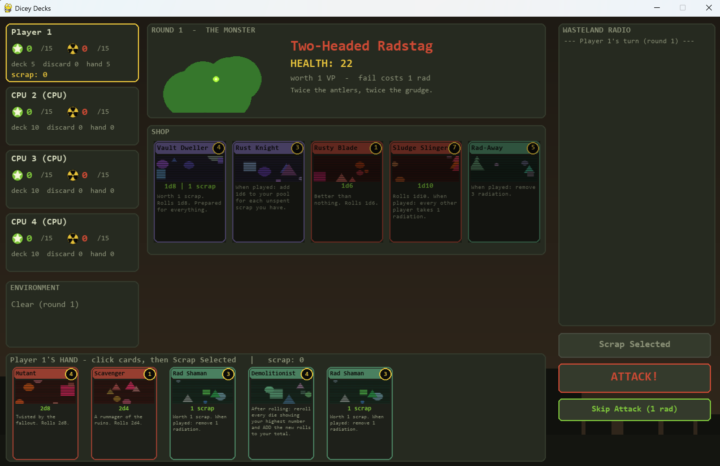The height and width of the screenshot is (466, 720).
Task: Click Player 1 victory star icon
Action: pyautogui.click(x=17, y=49)
